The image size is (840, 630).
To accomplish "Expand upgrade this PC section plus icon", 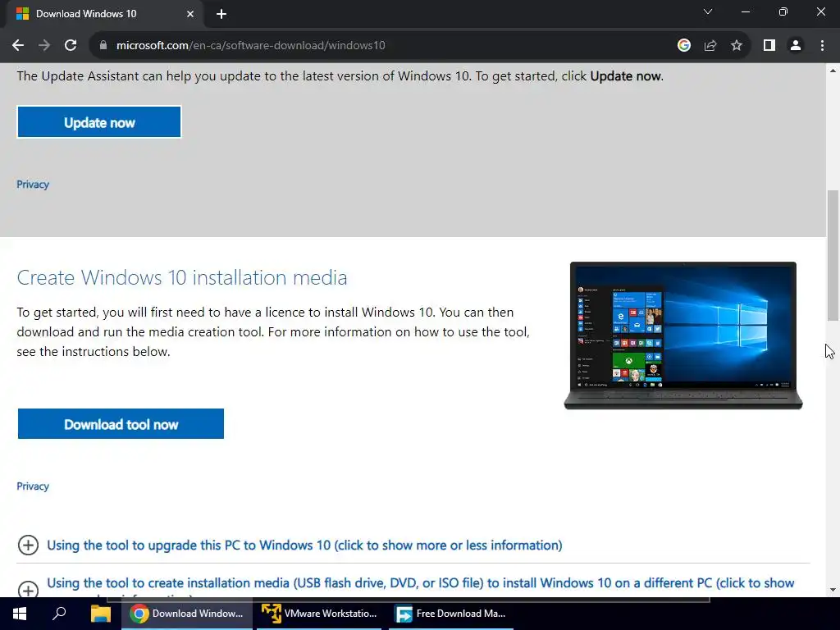I will point(28,545).
